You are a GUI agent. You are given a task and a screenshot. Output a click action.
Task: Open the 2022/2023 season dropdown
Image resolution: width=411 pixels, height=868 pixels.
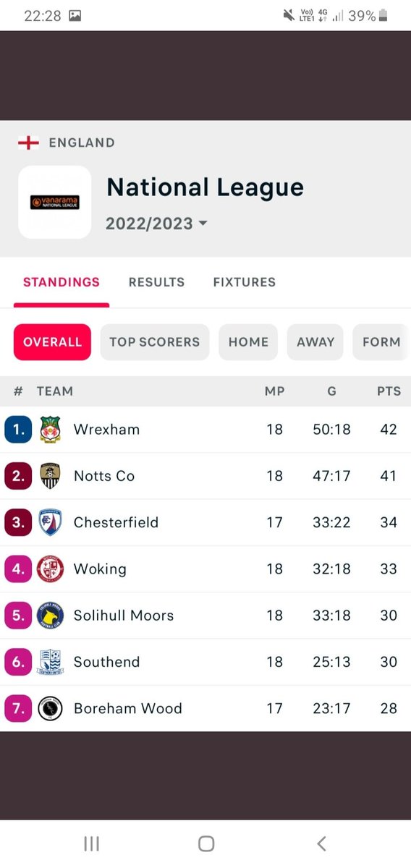[x=156, y=224]
